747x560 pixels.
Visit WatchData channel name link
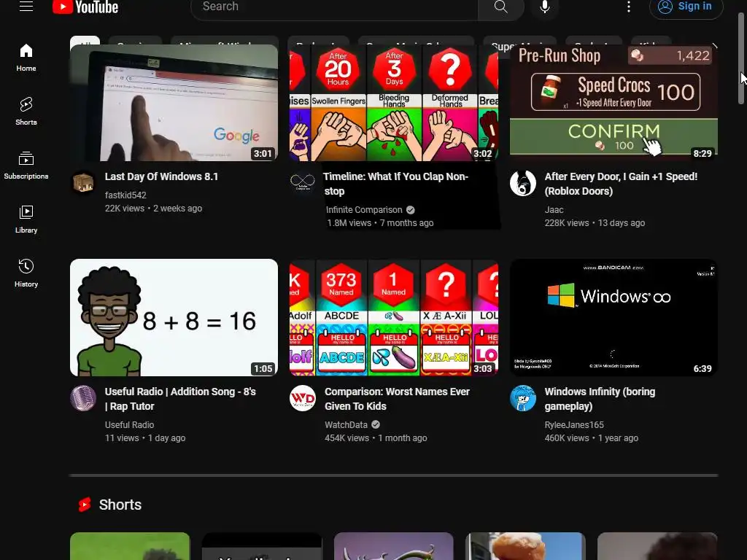click(346, 425)
